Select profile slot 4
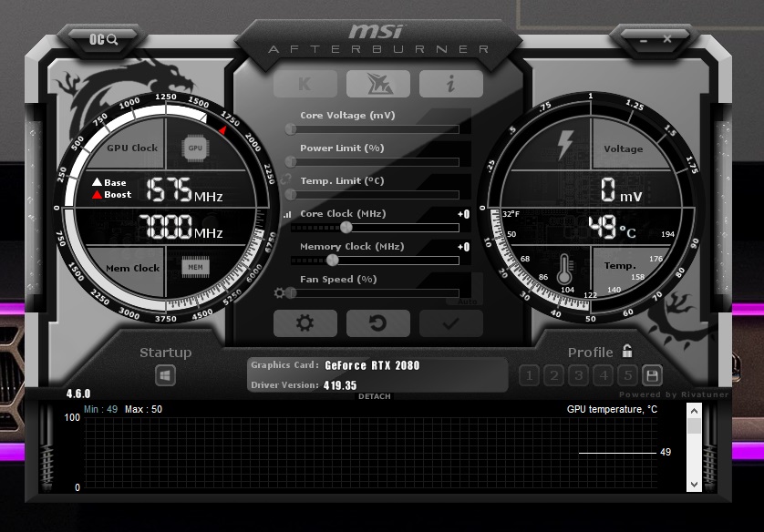764x532 pixels. point(604,375)
